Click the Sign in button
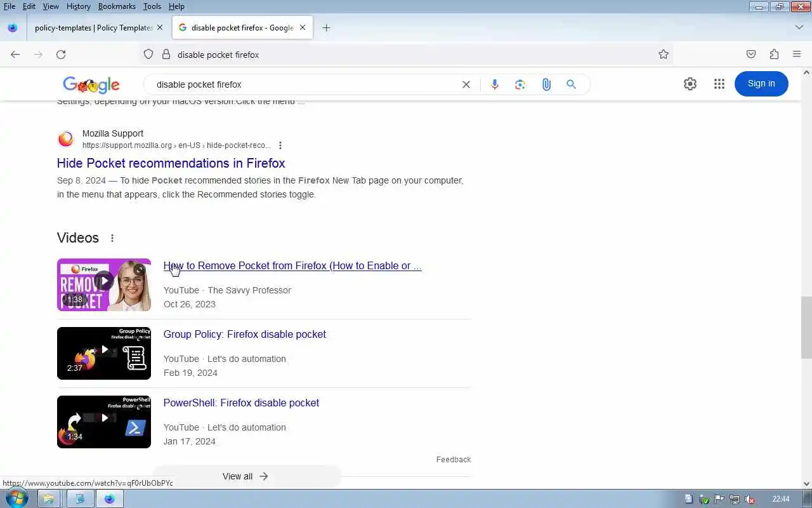 click(761, 84)
